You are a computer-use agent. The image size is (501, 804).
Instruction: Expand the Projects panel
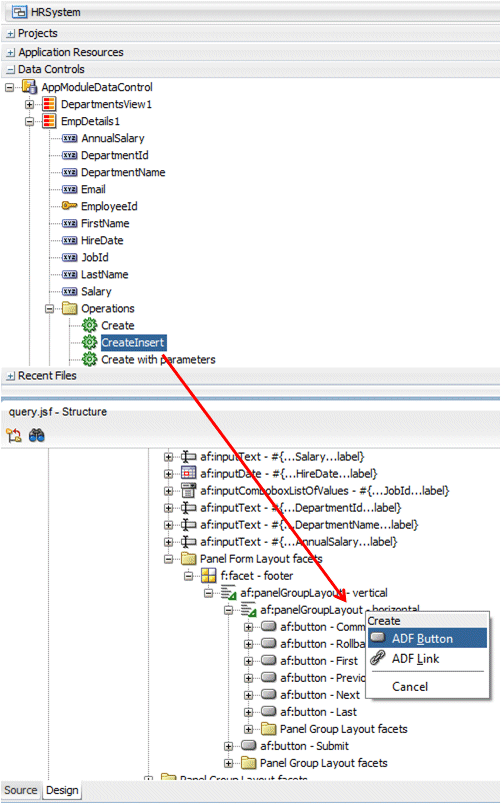(x=11, y=34)
